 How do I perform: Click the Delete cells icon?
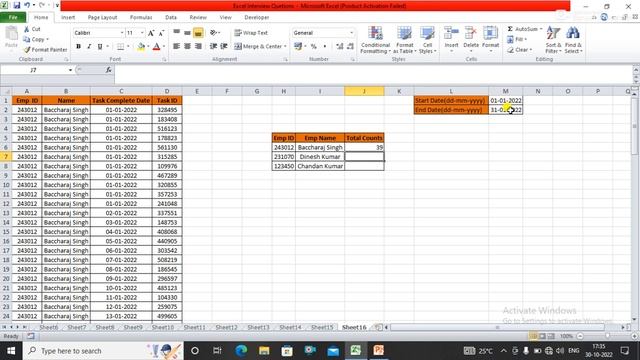click(471, 33)
